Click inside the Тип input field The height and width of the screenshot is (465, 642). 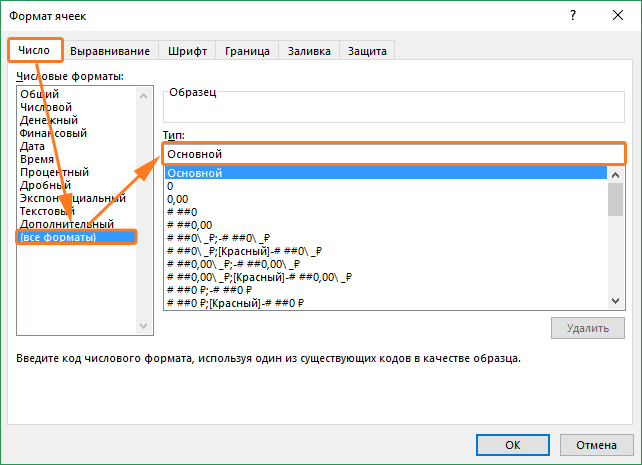click(x=394, y=154)
